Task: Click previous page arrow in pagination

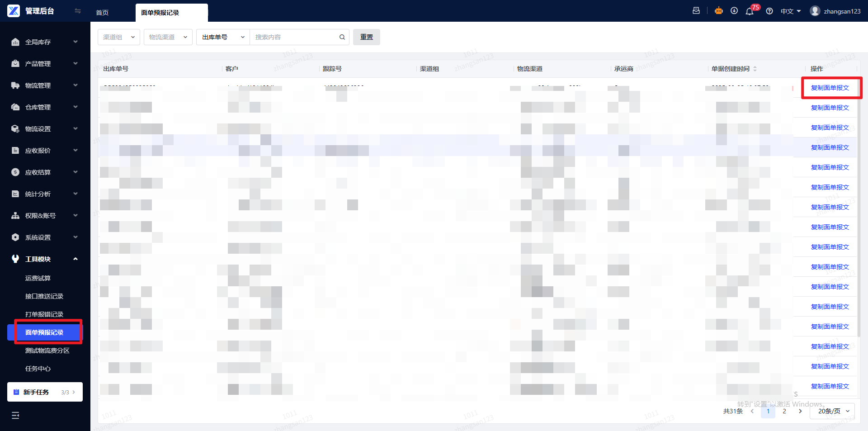Action: pos(752,411)
